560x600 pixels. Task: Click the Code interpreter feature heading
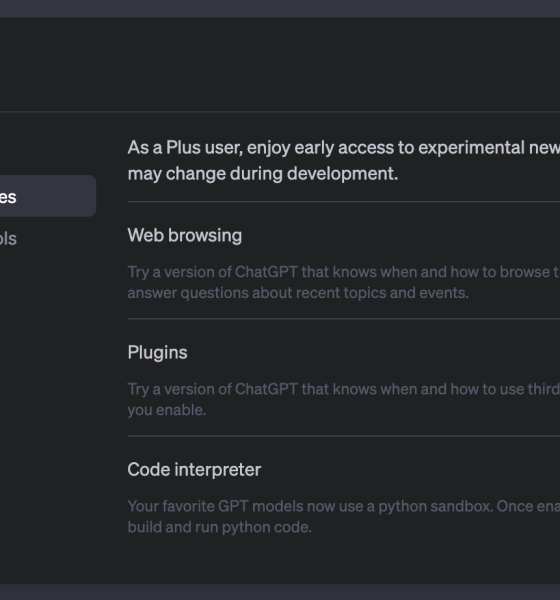click(x=194, y=469)
